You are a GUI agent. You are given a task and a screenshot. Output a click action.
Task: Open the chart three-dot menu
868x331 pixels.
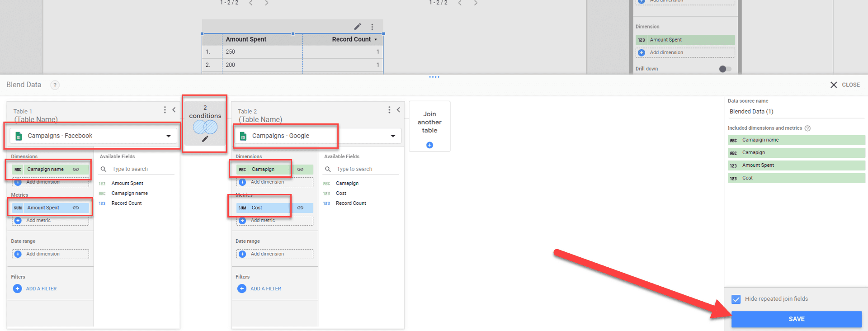click(372, 27)
